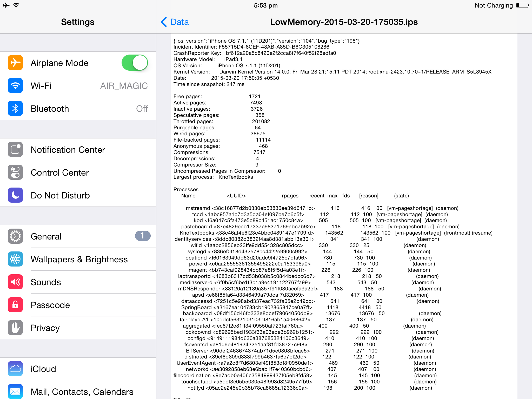
Task: Open Wi-Fi network AIR_MAGIC settings
Action: (78, 86)
